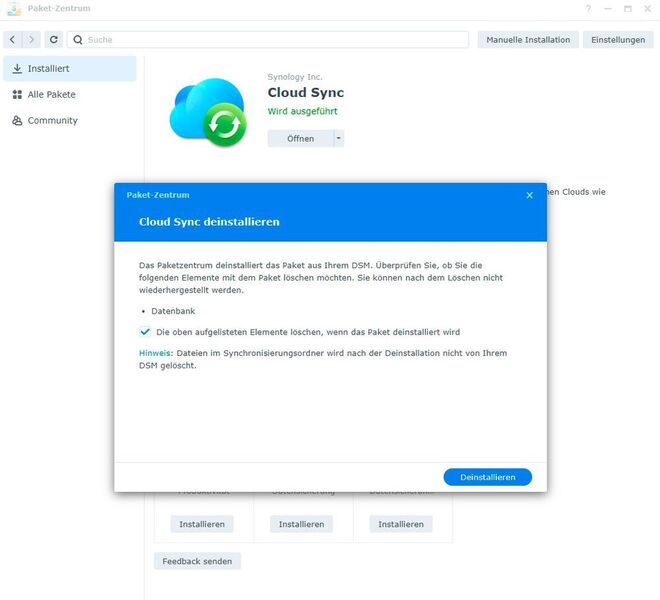Open Einstellungen
This screenshot has width=660, height=600.
[618, 40]
